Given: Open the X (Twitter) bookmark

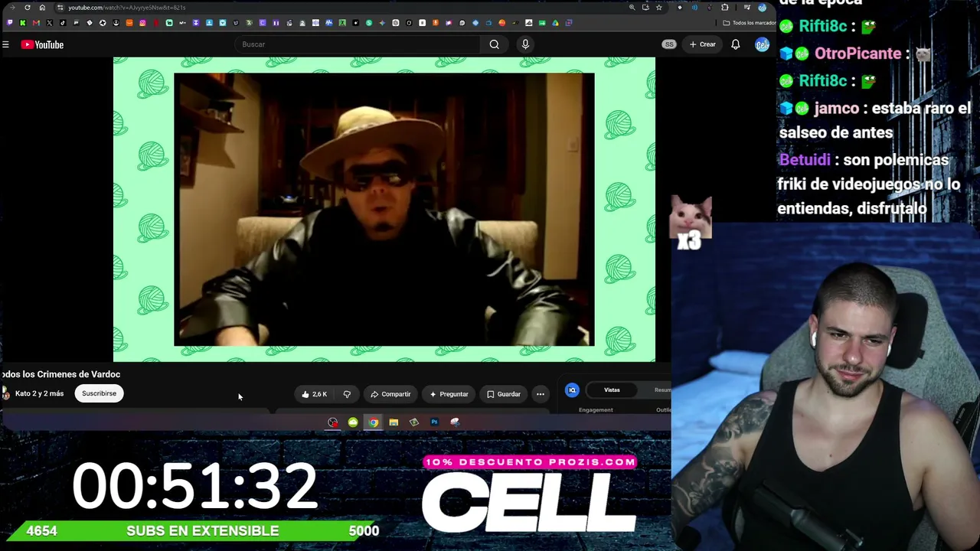Looking at the screenshot, I should [x=49, y=23].
